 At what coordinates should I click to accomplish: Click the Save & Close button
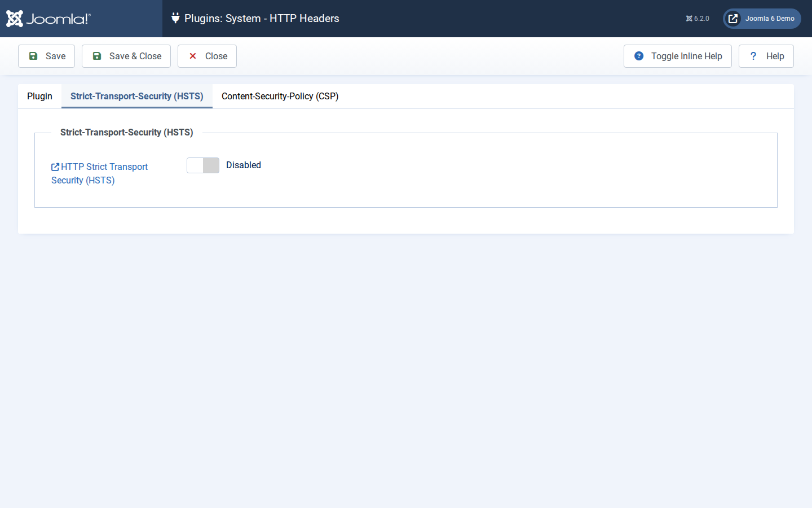pyautogui.click(x=126, y=56)
